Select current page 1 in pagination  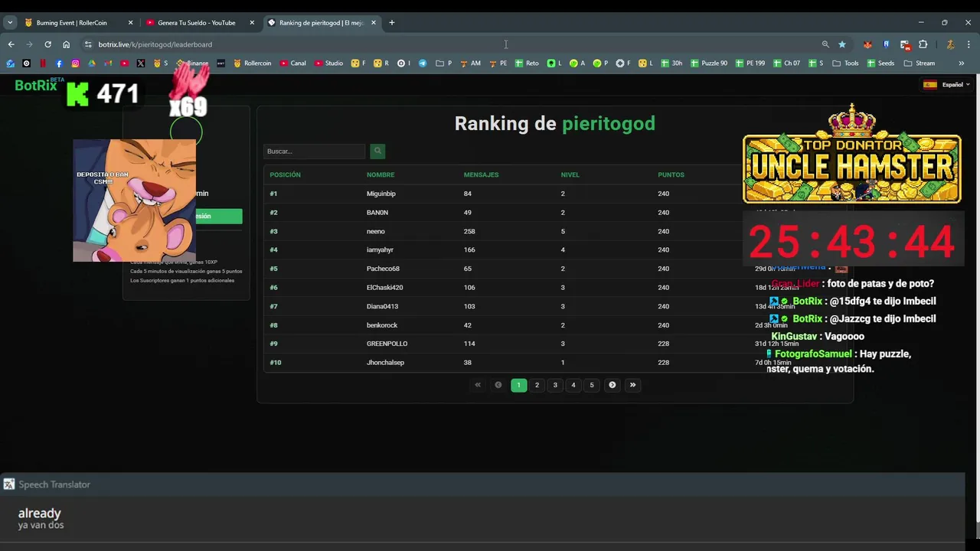(518, 385)
